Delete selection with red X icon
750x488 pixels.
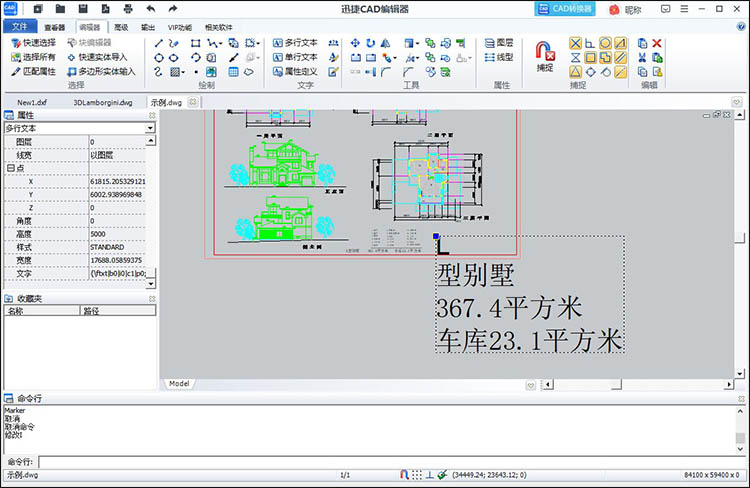[x=657, y=44]
